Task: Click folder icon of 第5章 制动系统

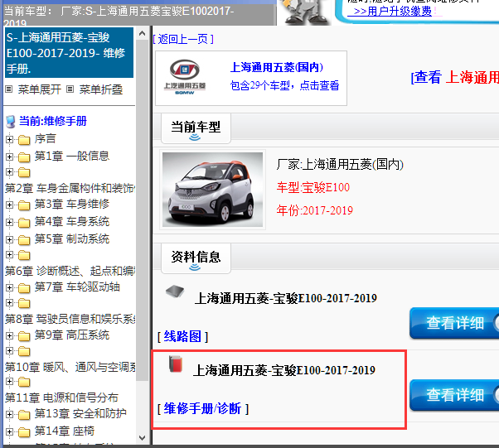Action: (x=24, y=240)
